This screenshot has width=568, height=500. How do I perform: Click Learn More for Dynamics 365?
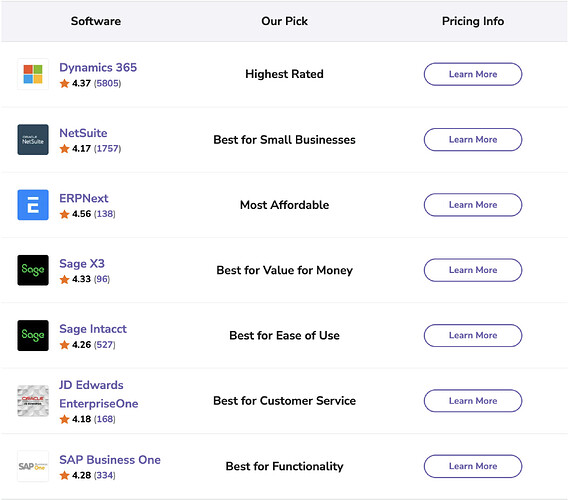pyautogui.click(x=473, y=74)
